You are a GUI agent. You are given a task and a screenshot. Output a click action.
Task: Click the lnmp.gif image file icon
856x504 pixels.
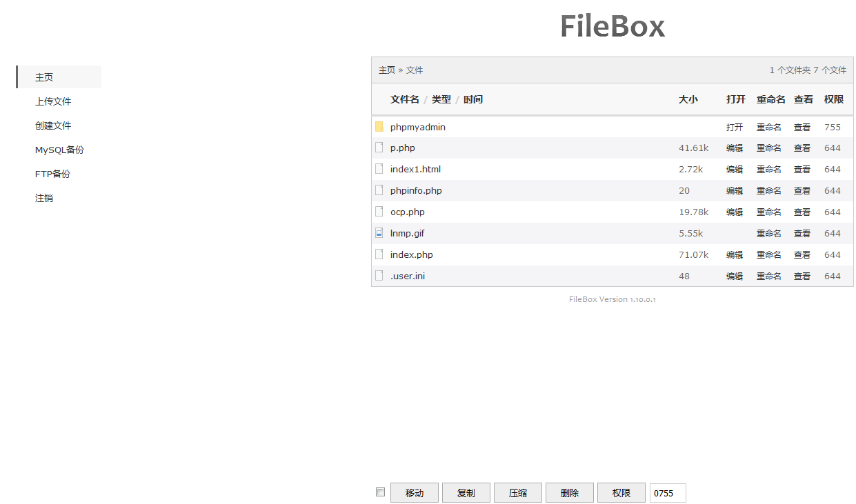(379, 233)
